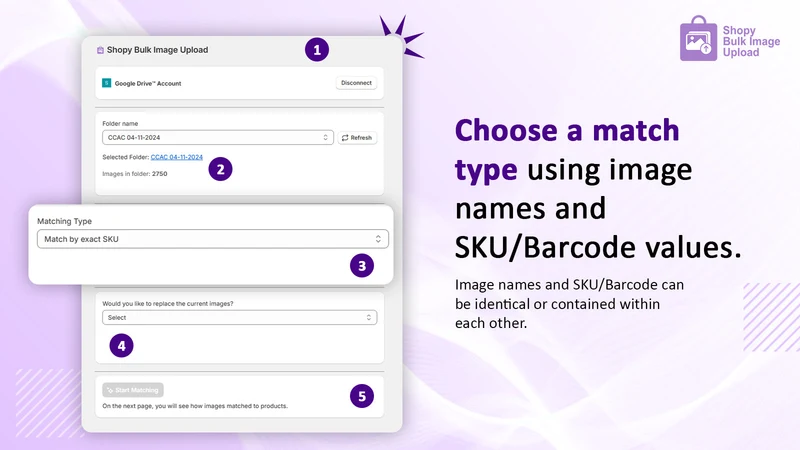Click the Start Matching button
This screenshot has width=800, height=450.
(x=133, y=390)
